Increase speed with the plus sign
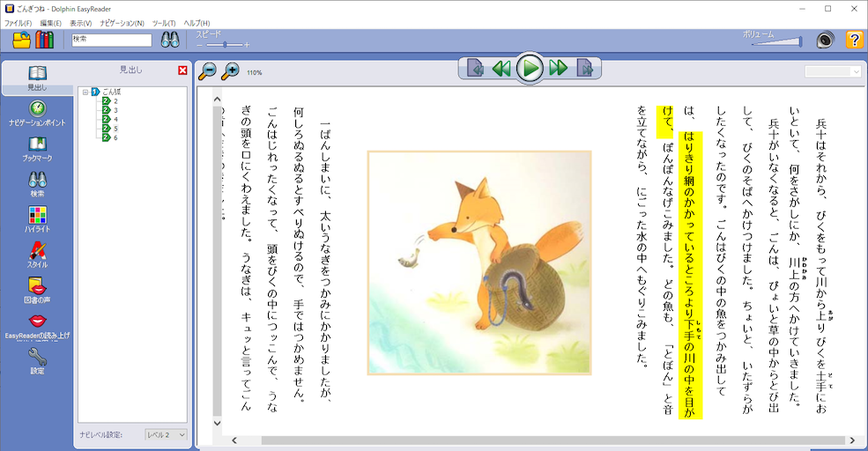The image size is (868, 451). coord(247,45)
